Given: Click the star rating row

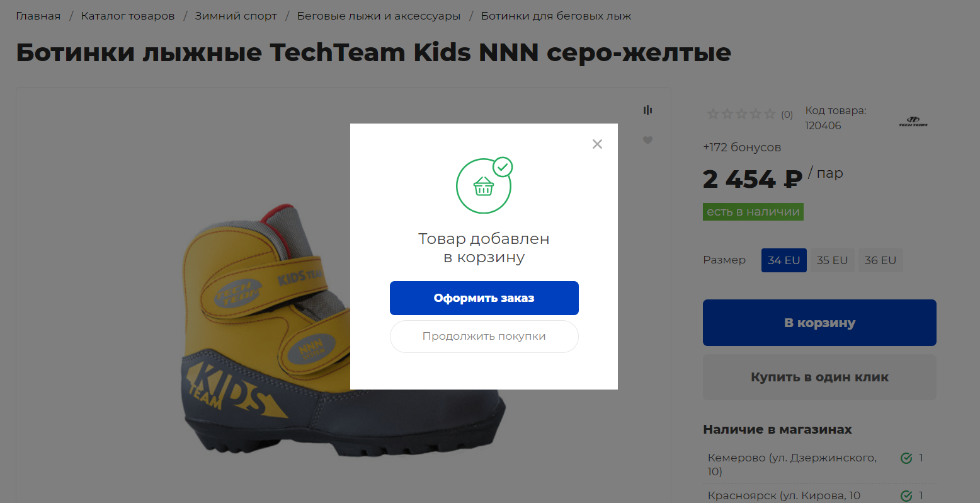Looking at the screenshot, I should [741, 114].
